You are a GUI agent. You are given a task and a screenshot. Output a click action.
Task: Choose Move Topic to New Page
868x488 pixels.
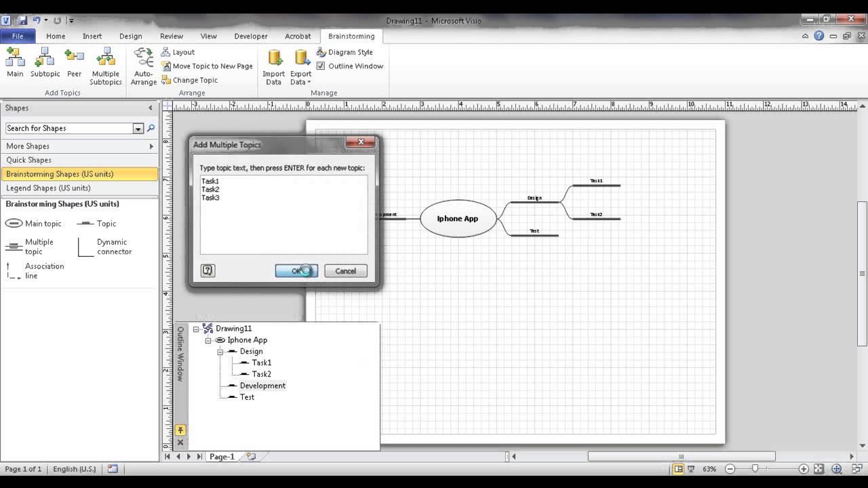(x=207, y=66)
